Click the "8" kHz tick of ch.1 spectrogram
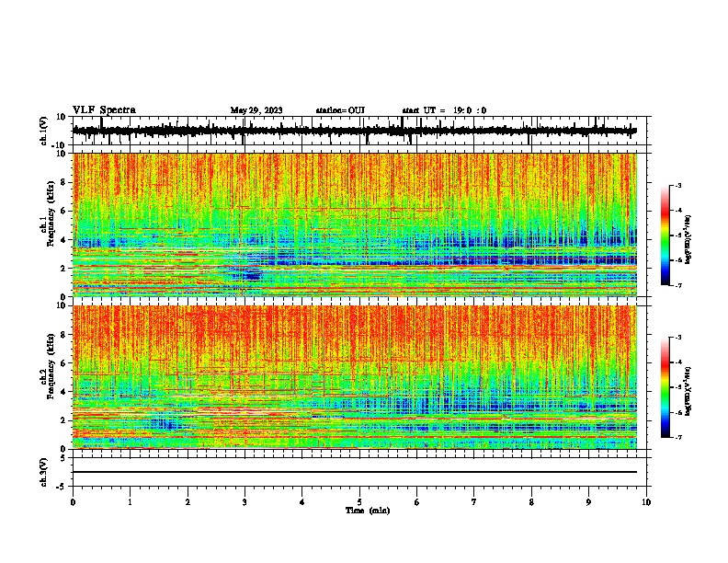 [64, 182]
